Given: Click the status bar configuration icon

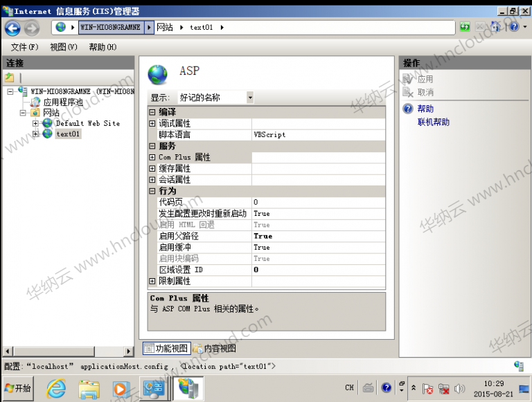Looking at the screenshot, I should 519,366.
